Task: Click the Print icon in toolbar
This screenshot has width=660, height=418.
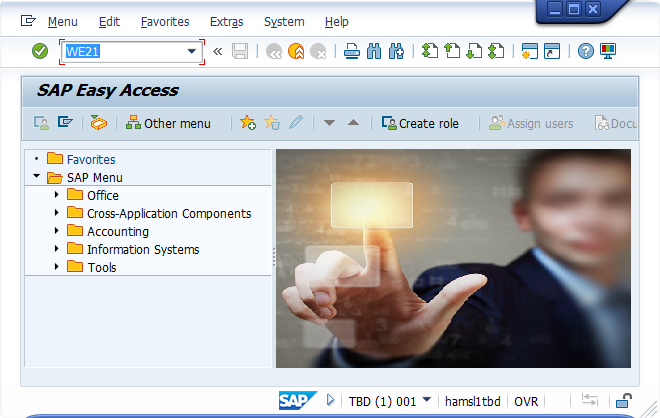Action: [351, 51]
